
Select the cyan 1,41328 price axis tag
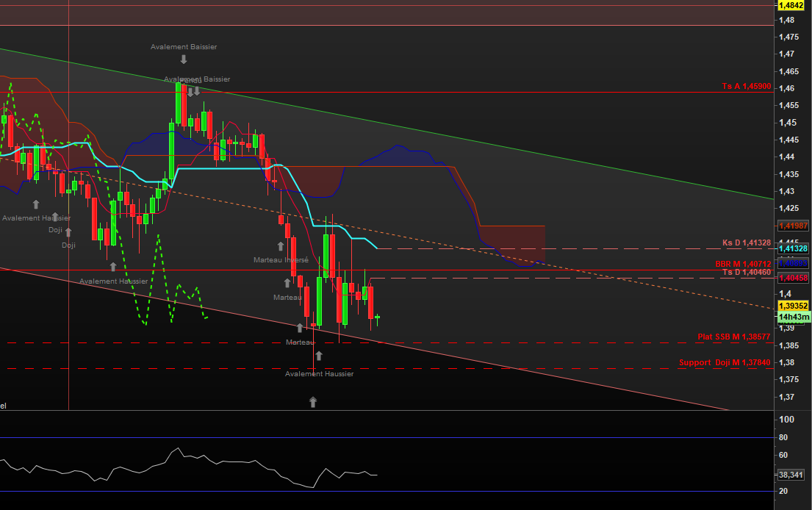tap(794, 248)
